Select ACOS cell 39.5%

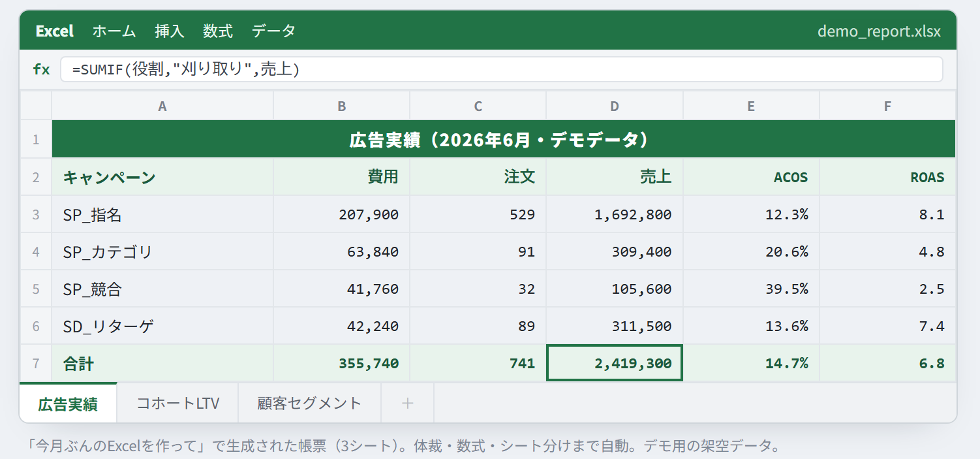click(751, 289)
